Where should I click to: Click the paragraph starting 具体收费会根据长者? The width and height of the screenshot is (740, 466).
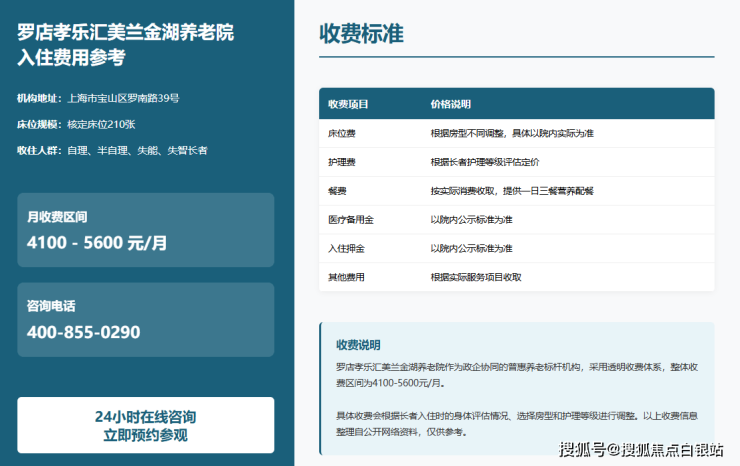click(517, 424)
